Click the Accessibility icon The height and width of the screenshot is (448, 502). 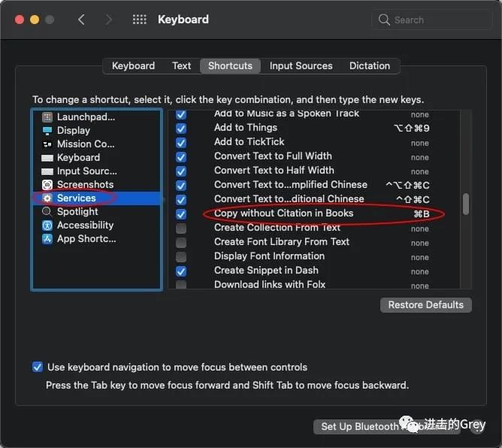(47, 226)
